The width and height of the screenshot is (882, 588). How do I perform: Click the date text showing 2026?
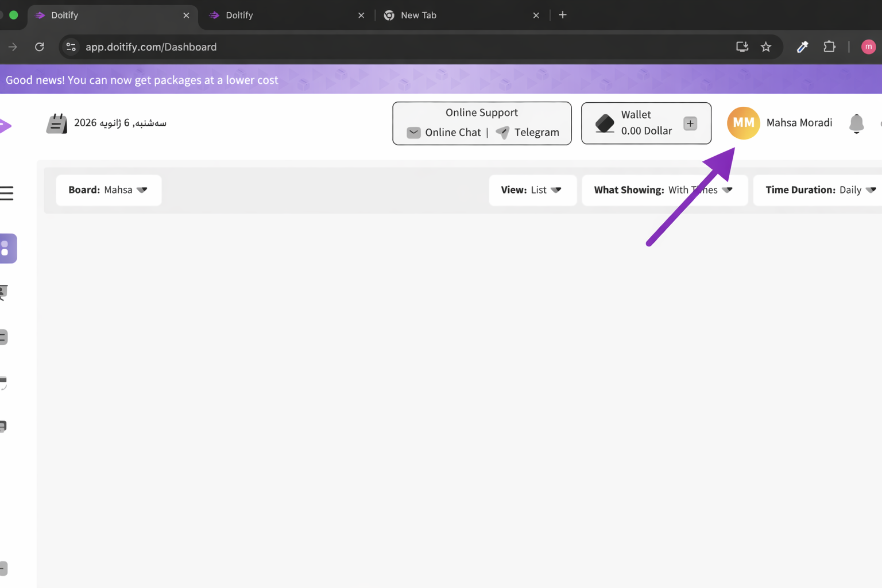coord(120,123)
